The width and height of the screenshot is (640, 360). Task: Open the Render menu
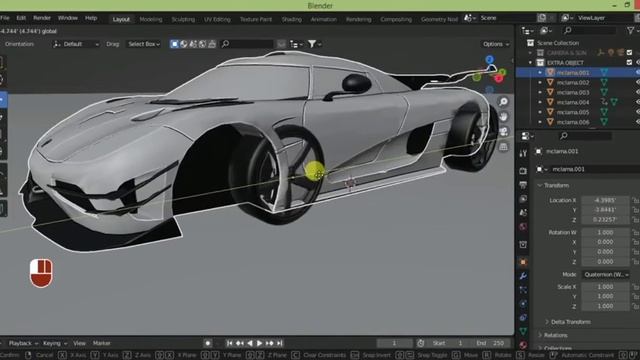[42, 18]
